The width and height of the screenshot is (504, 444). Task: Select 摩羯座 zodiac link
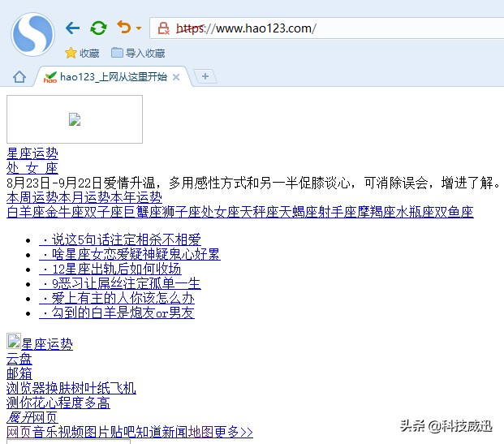pos(376,212)
